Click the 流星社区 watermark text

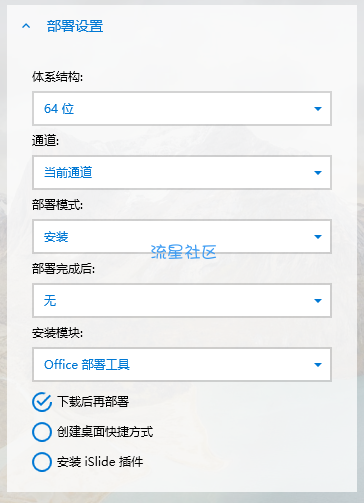click(x=183, y=252)
